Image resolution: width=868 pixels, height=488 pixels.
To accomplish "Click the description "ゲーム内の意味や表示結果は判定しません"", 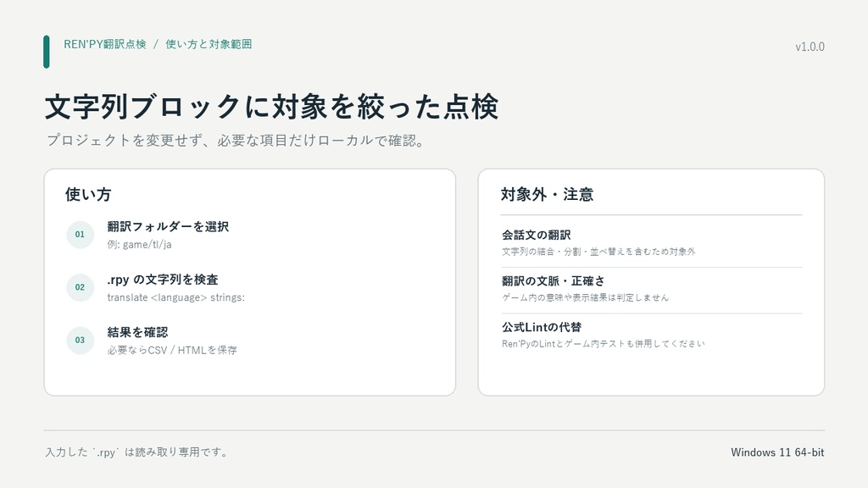I will coord(585,297).
